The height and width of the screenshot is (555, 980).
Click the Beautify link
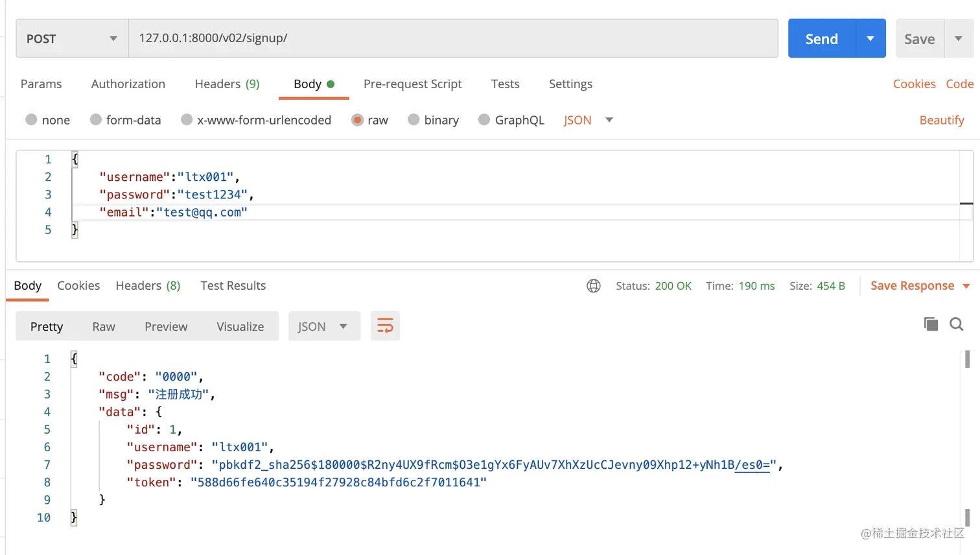click(941, 120)
